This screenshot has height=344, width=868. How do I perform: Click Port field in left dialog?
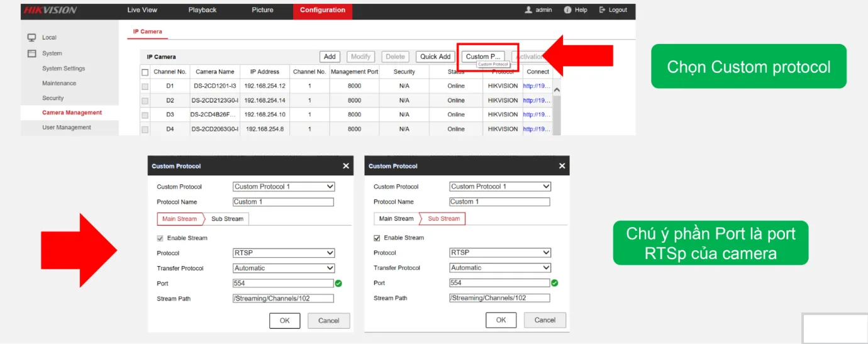[x=283, y=284]
